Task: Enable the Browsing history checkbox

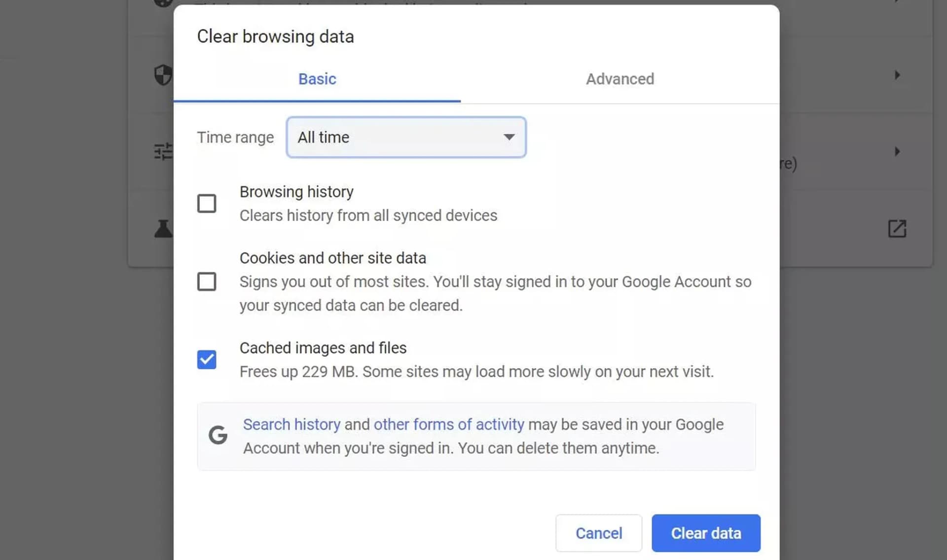Action: pyautogui.click(x=207, y=203)
